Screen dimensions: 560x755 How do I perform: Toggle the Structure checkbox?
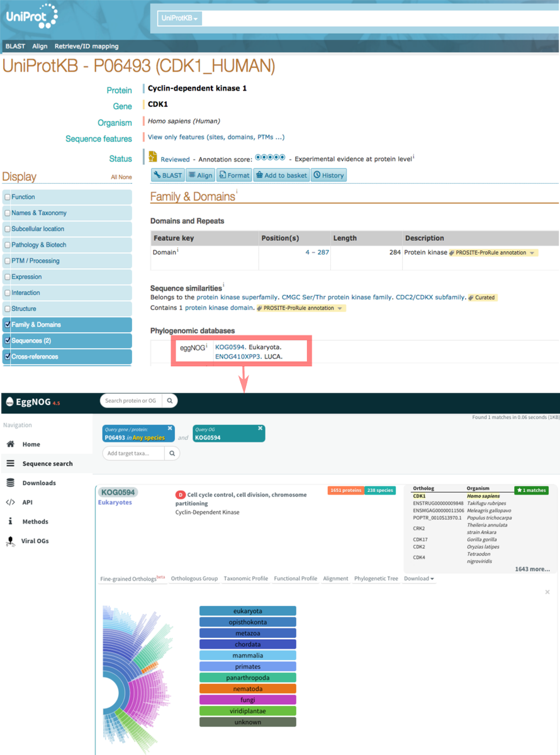pos(8,309)
